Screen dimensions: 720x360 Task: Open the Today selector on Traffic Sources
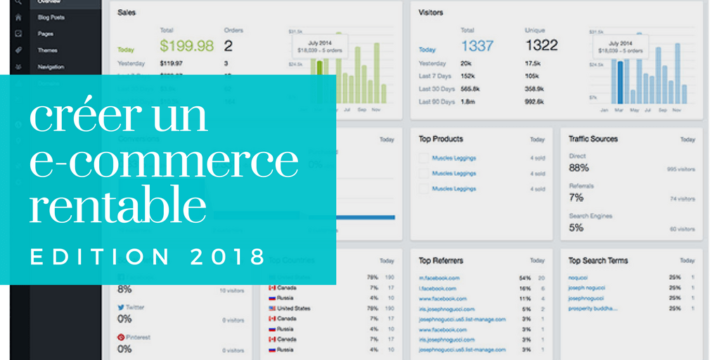click(x=687, y=139)
